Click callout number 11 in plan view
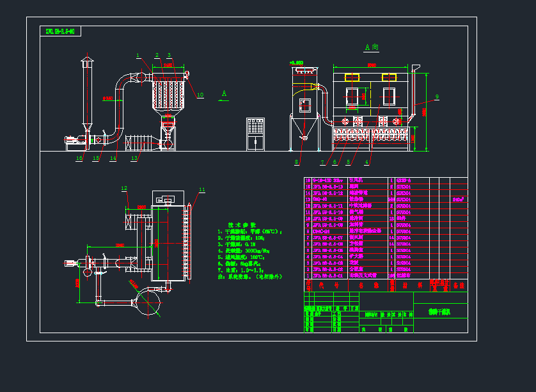 point(202,189)
